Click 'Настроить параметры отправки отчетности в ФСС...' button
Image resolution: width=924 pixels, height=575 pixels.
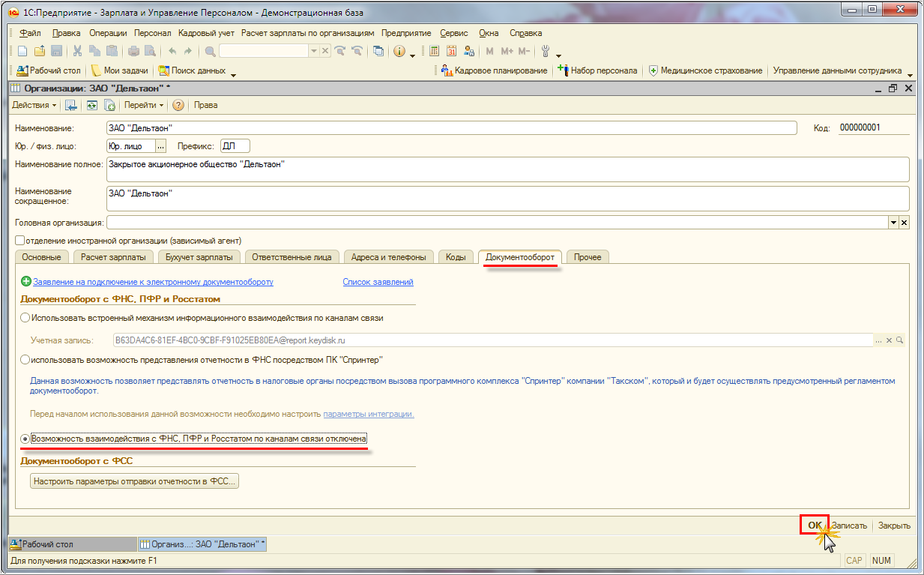point(135,481)
